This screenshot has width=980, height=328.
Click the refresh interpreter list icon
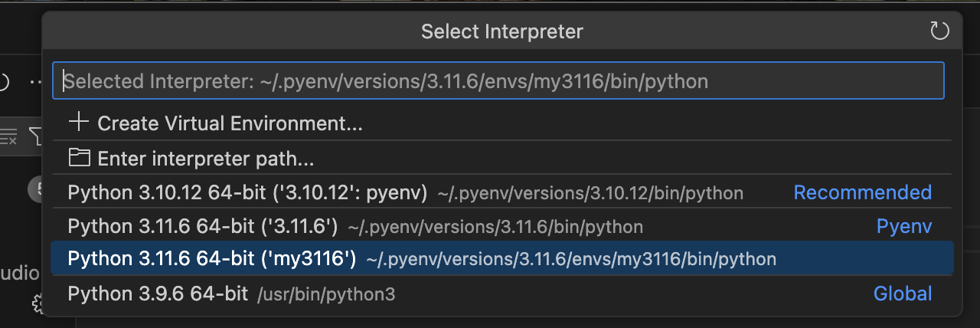[939, 31]
